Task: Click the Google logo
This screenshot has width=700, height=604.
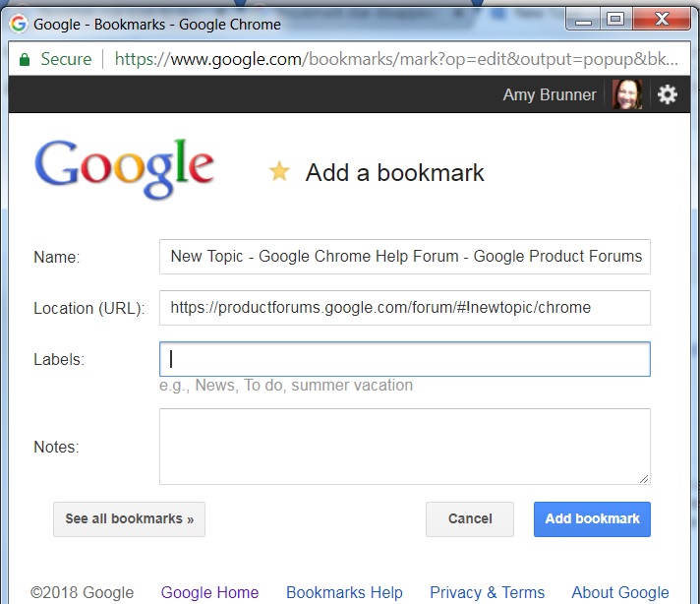Action: tap(125, 169)
